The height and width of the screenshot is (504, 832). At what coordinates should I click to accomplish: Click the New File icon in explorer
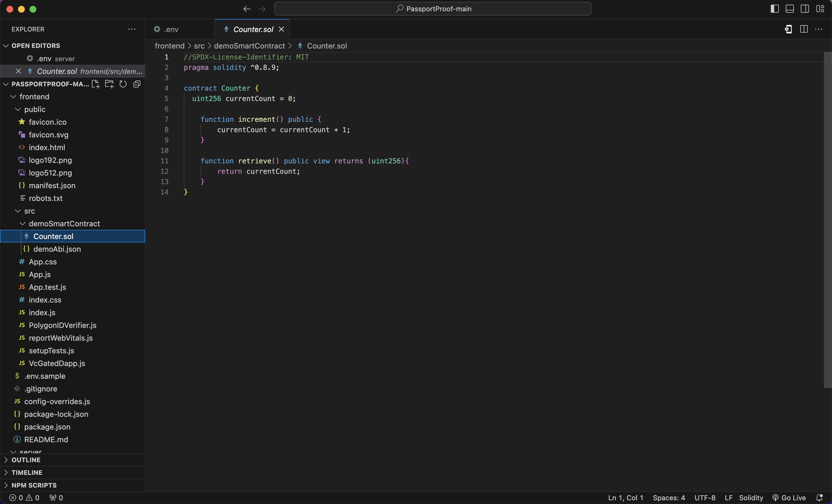[x=96, y=84]
